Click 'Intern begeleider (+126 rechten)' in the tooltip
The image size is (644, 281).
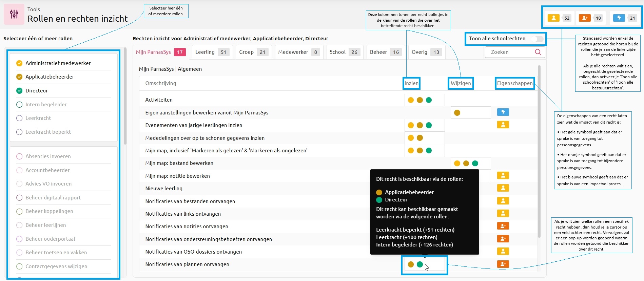pos(414,245)
